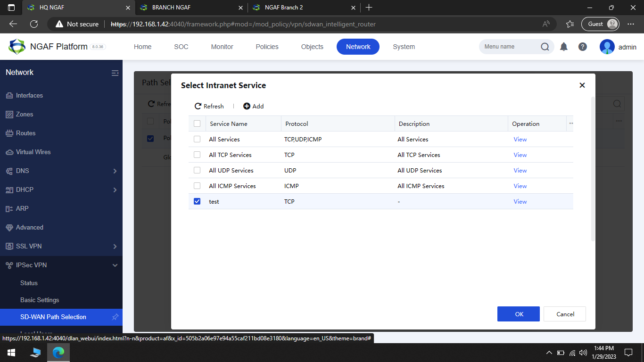Screen dimensions: 644x362
Task: Toggle the select-all services checkbox
Action: click(197, 123)
